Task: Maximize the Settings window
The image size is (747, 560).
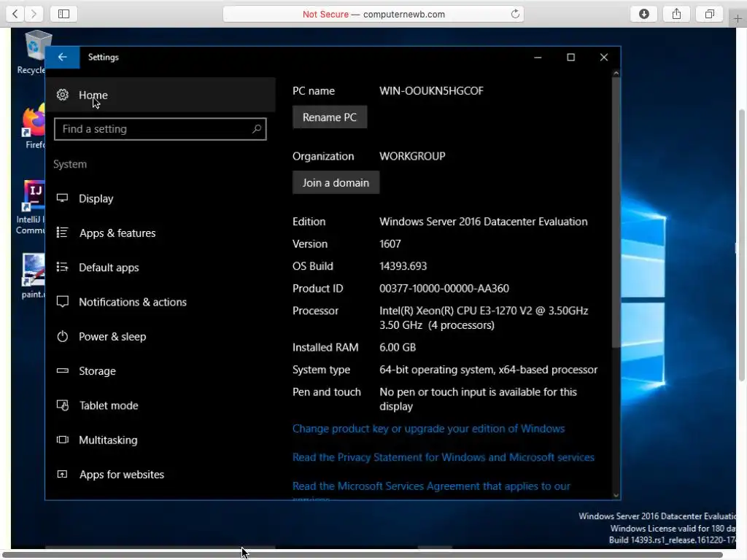Action: point(570,57)
